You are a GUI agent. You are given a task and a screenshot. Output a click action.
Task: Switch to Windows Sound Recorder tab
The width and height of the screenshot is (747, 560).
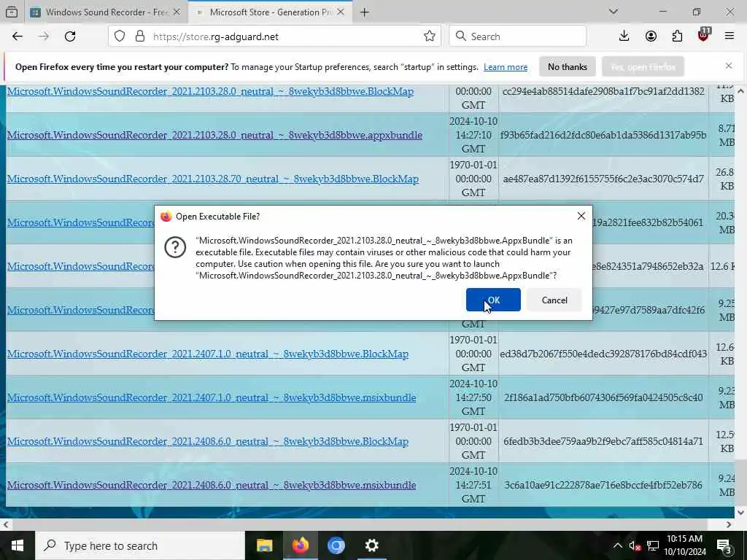[107, 12]
